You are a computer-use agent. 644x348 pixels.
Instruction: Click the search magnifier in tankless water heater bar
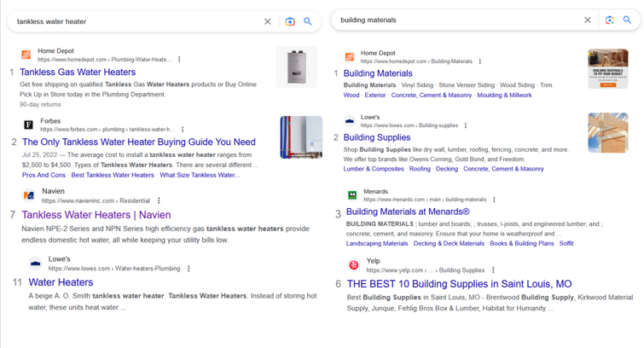coord(308,21)
